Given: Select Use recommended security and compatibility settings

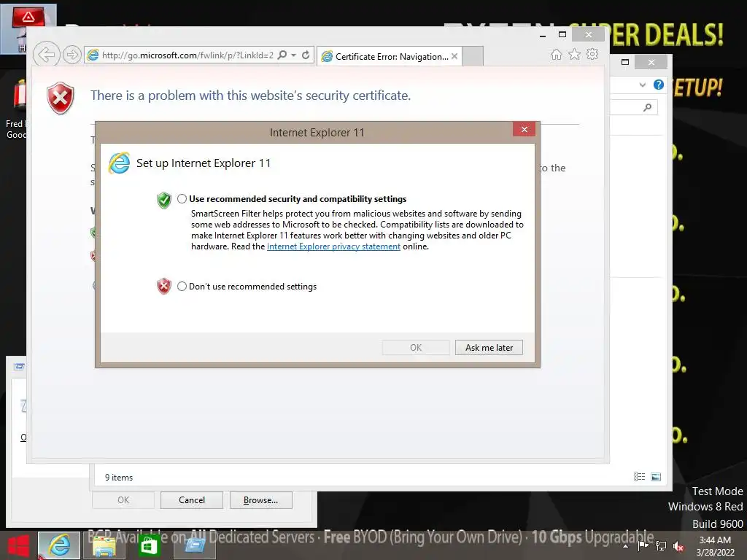Looking at the screenshot, I should [x=182, y=199].
